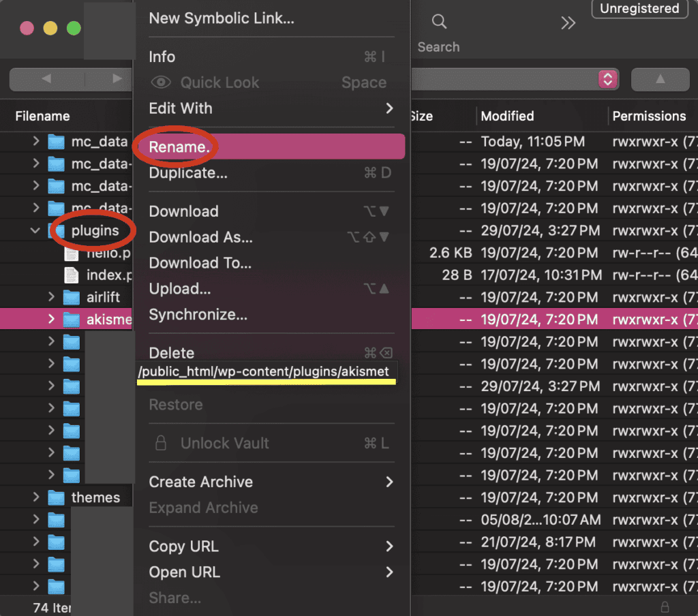Click the green zoom window button
Screen dimensions: 698x616
click(74, 28)
